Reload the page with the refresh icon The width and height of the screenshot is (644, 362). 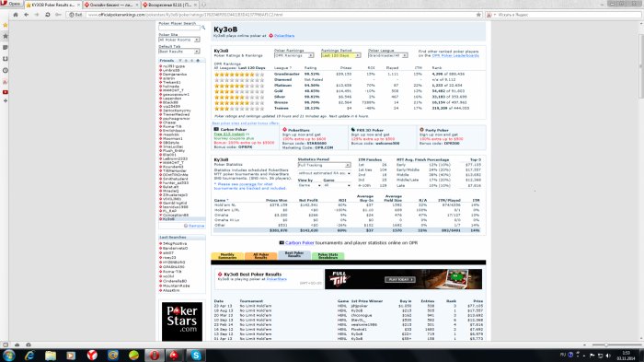48,15
